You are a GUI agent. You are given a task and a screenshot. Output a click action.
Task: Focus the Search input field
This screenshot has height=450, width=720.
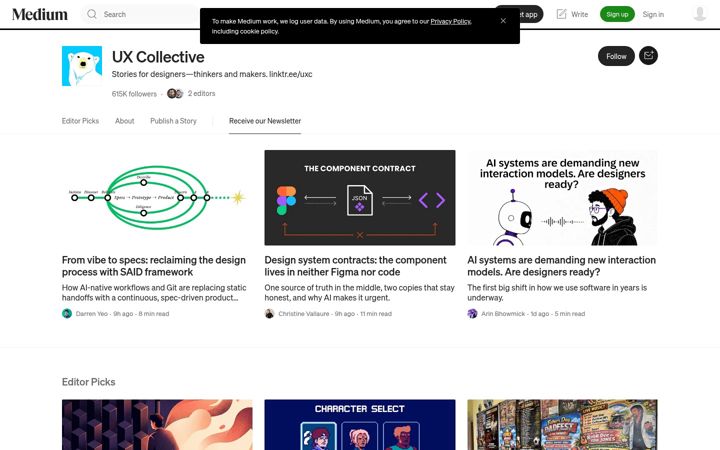pos(140,14)
